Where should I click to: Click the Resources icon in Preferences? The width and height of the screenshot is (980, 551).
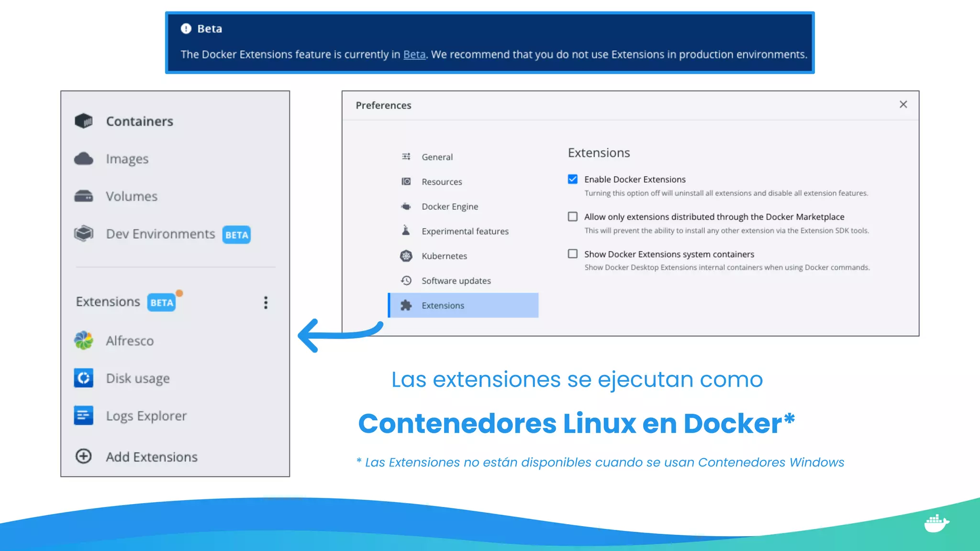(x=406, y=181)
